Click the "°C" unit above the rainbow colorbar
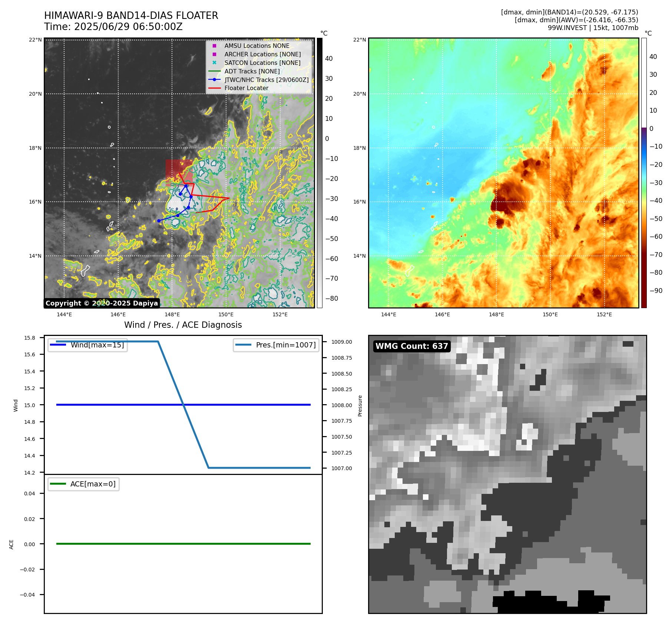 [648, 33]
